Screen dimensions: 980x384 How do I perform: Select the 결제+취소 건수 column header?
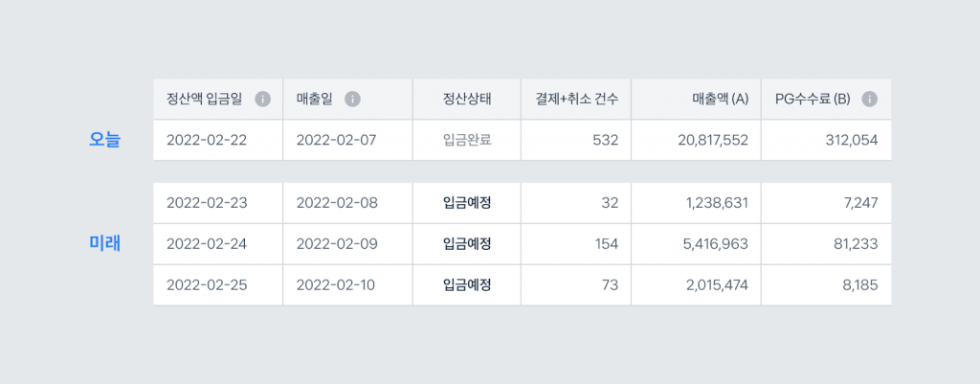(576, 99)
